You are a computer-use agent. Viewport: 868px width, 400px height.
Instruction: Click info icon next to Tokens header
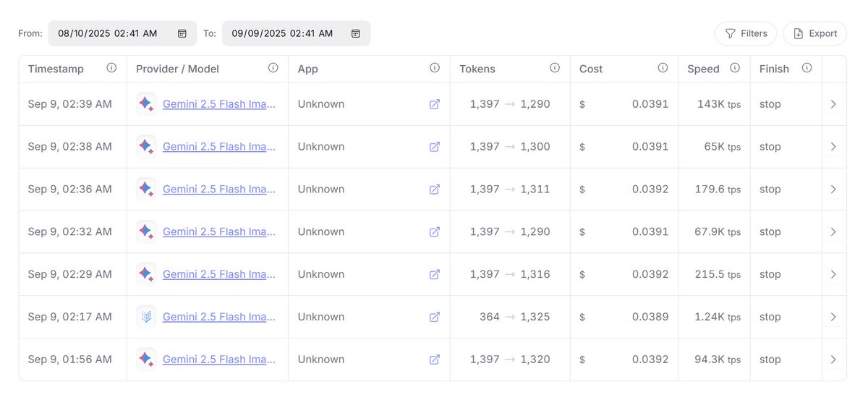555,68
